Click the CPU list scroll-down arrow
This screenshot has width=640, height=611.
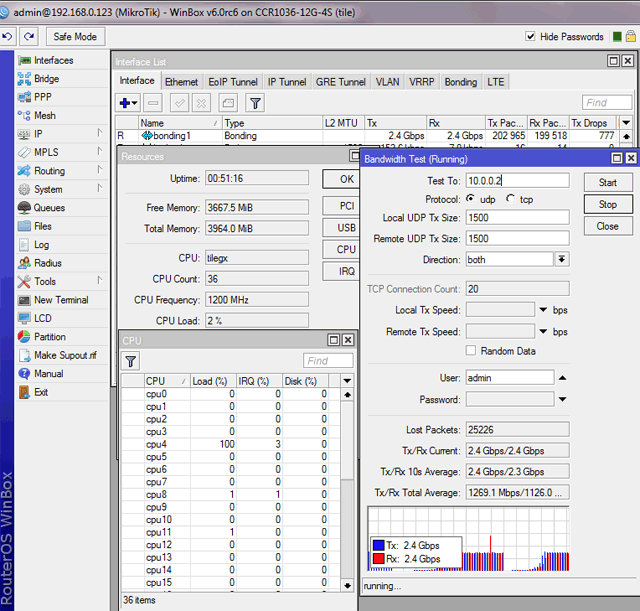(x=347, y=586)
